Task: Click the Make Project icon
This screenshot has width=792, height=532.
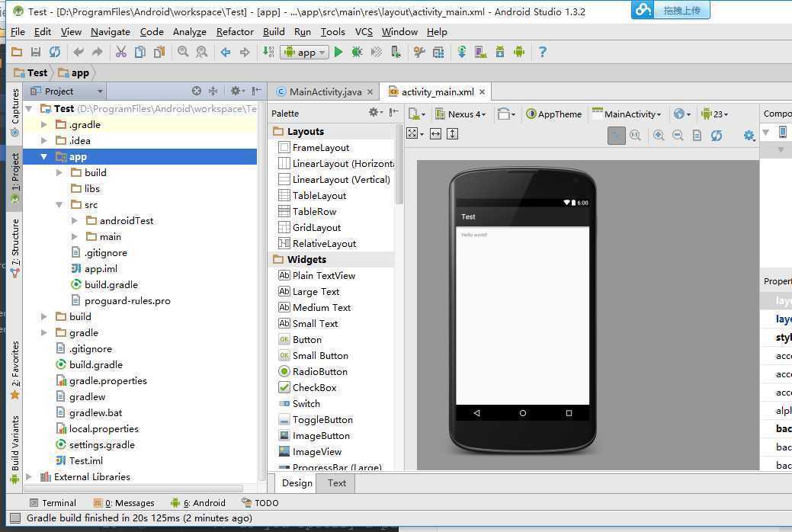Action: click(x=268, y=52)
